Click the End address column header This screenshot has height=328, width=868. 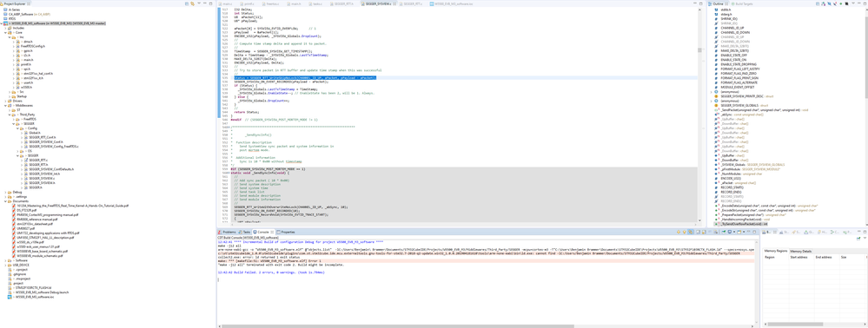point(823,257)
